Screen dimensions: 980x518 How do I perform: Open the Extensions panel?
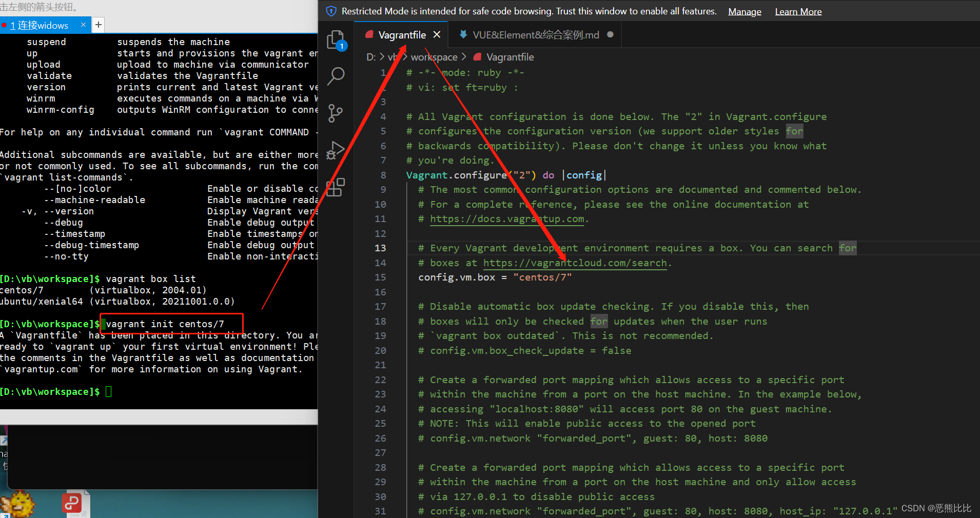pos(336,187)
